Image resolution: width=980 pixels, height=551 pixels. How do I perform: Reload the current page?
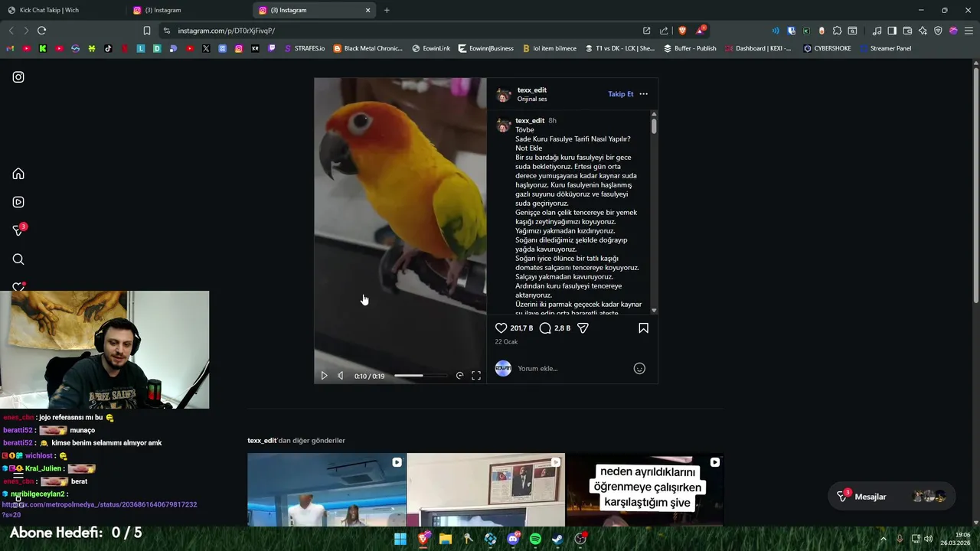click(x=41, y=31)
